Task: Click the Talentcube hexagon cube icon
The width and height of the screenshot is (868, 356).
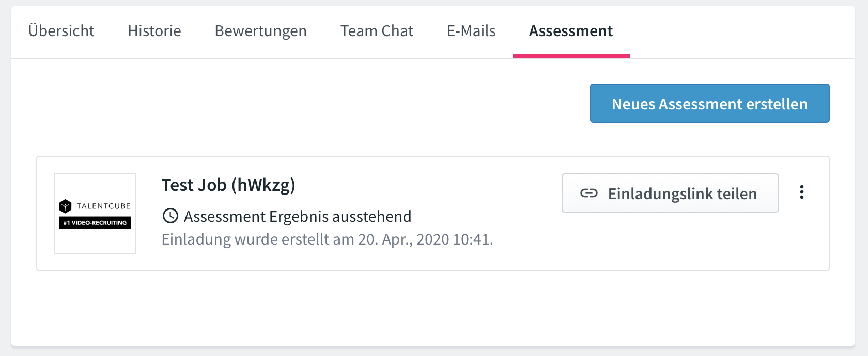Action: click(x=65, y=206)
